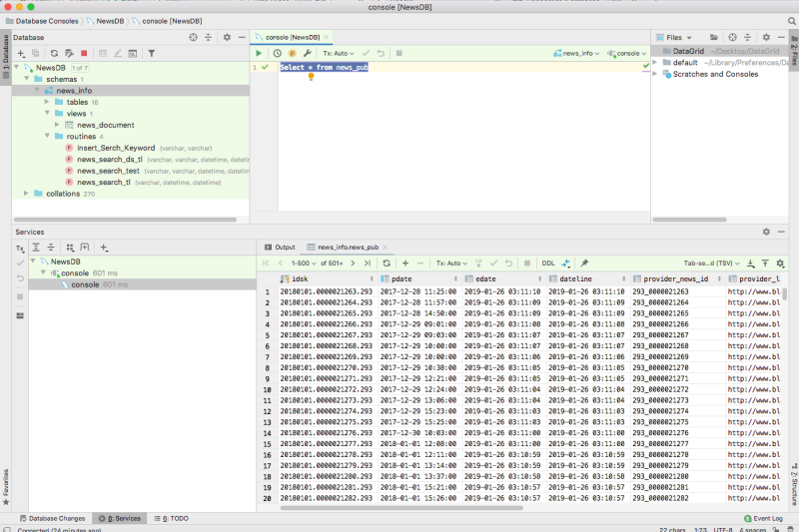Filter Database panel objects

(152, 54)
